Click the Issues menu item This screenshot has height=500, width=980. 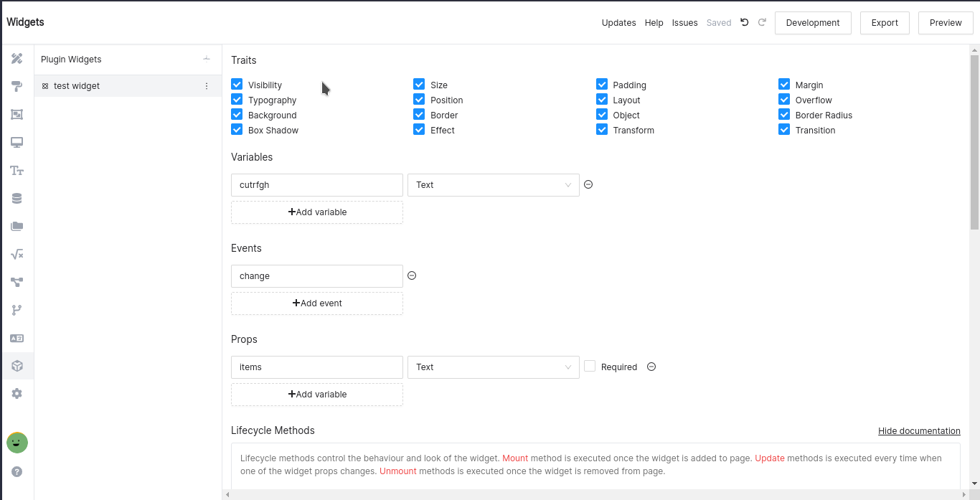click(684, 22)
